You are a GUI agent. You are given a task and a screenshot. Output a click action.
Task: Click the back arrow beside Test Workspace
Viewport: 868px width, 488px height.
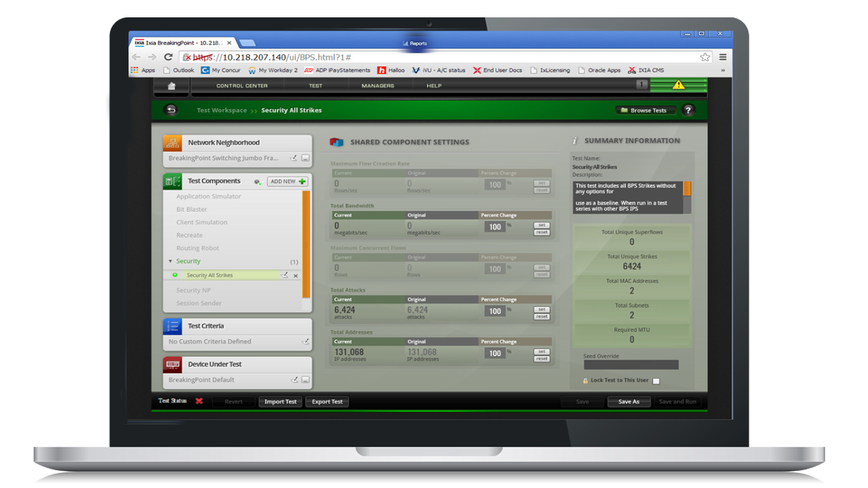click(171, 110)
